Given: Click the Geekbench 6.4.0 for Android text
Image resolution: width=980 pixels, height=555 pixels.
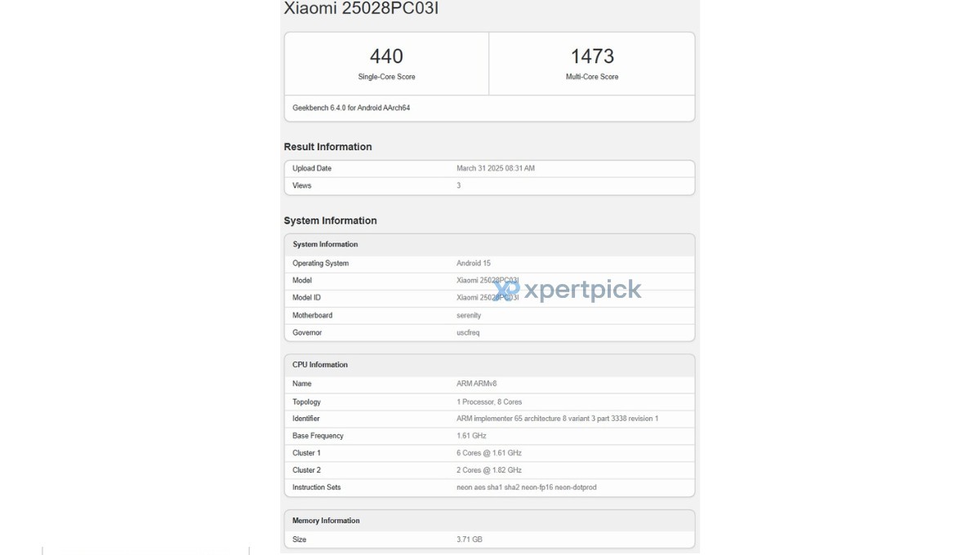Looking at the screenshot, I should click(x=351, y=108).
